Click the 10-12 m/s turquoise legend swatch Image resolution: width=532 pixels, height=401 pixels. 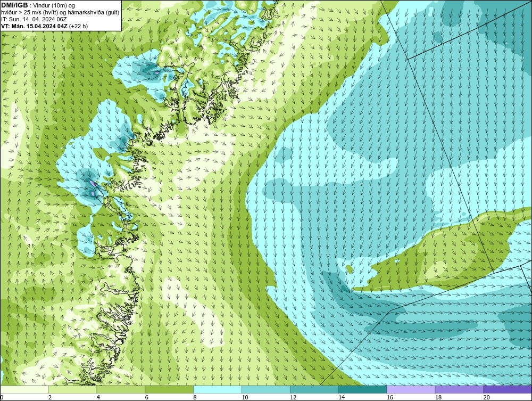pyautogui.click(x=265, y=389)
